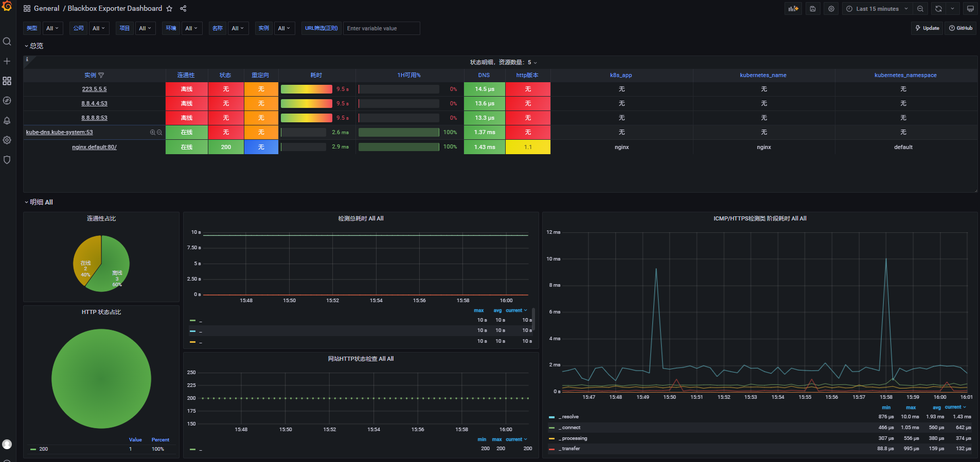Open the 223.5.5.5 instance link
980x462 pixels.
(x=94, y=89)
